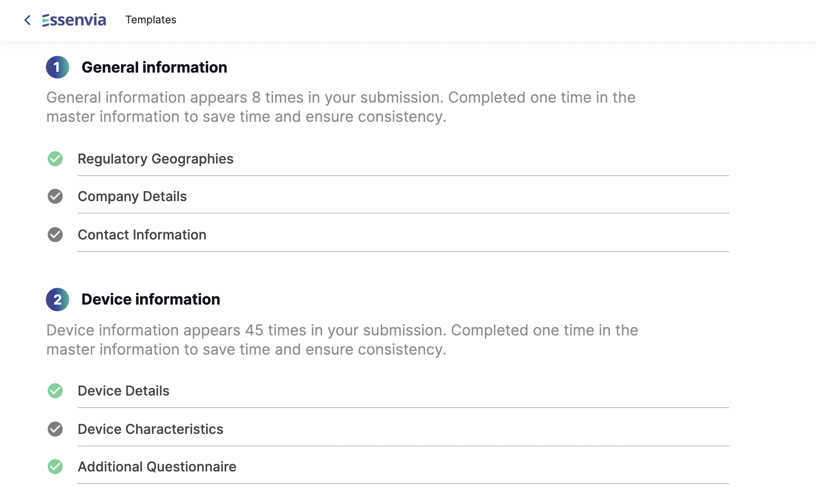This screenshot has height=504, width=816.
Task: Click gray checkmark beside Device Characteristics
Action: click(x=55, y=429)
